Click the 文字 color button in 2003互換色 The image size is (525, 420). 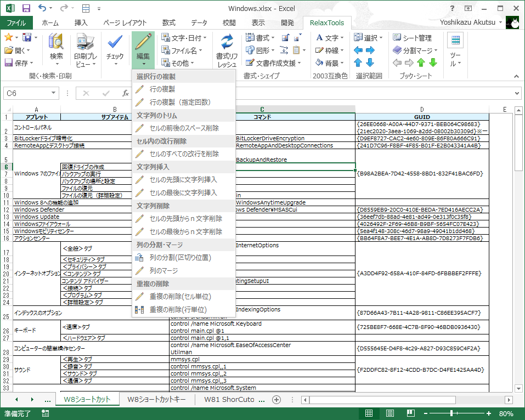(330, 38)
